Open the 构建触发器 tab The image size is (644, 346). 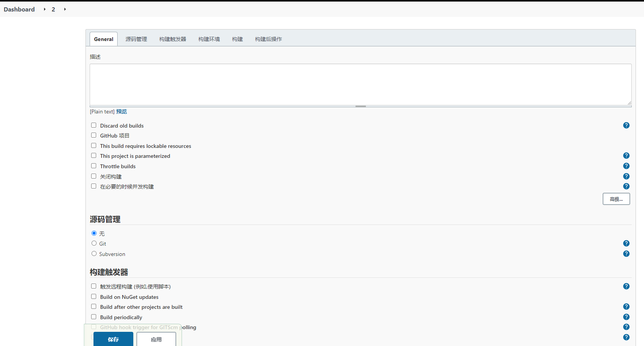173,39
